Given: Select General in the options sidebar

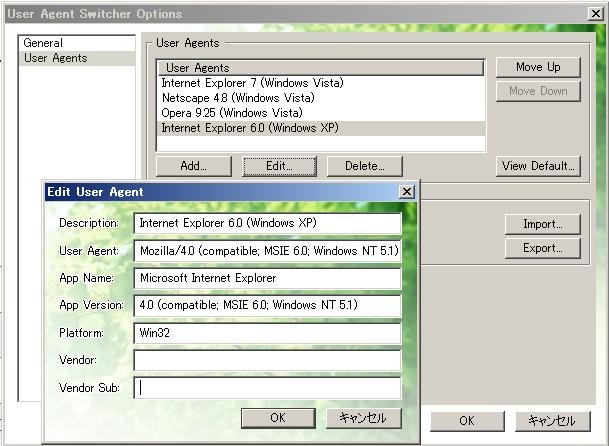Looking at the screenshot, I should point(77,43).
